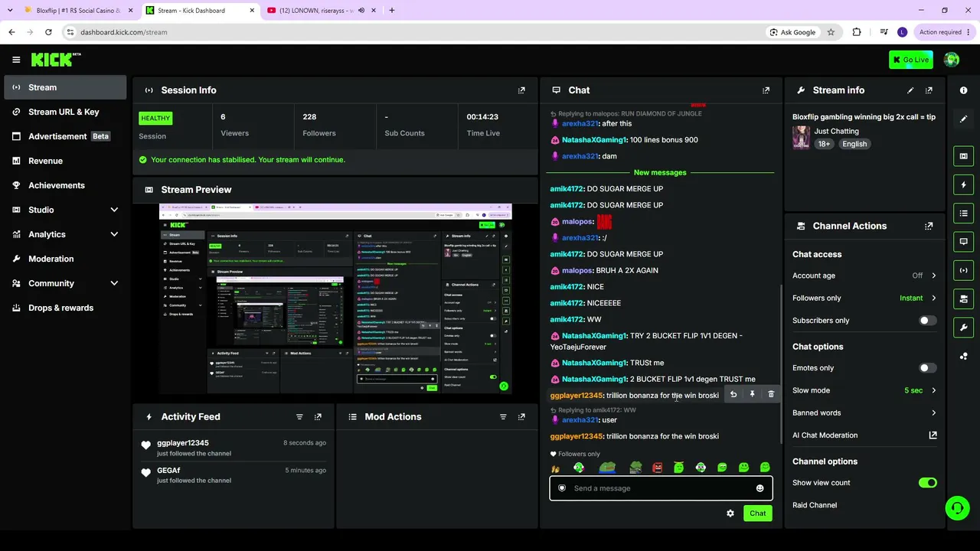Image resolution: width=980 pixels, height=551 pixels.
Task: Open NatashaXGaming1's username on the TRUSt me message
Action: click(594, 363)
